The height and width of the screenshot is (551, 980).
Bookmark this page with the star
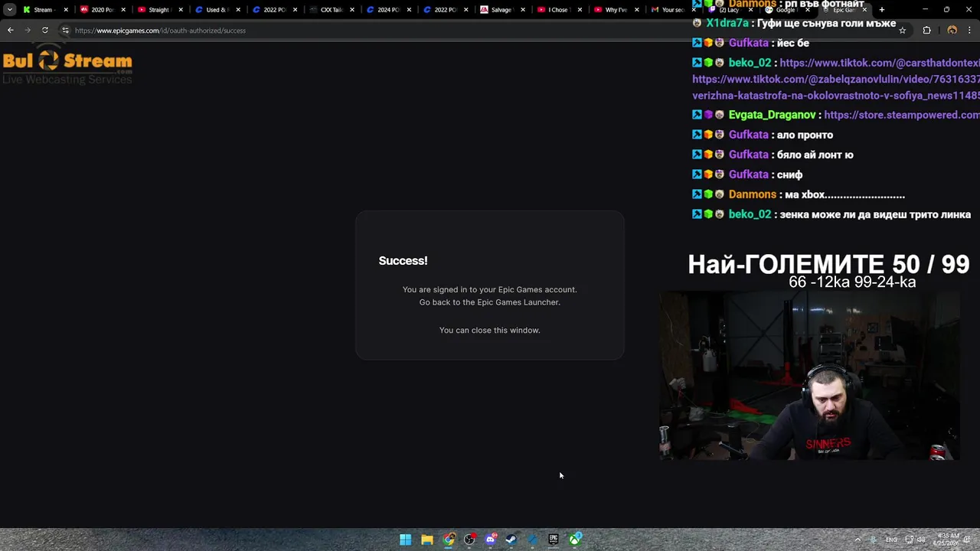tap(903, 30)
